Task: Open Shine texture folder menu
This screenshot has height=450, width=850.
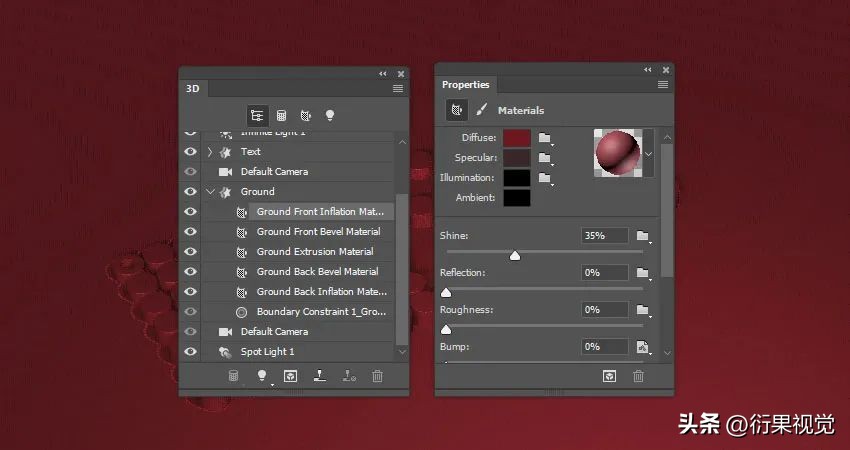Action: click(x=643, y=236)
